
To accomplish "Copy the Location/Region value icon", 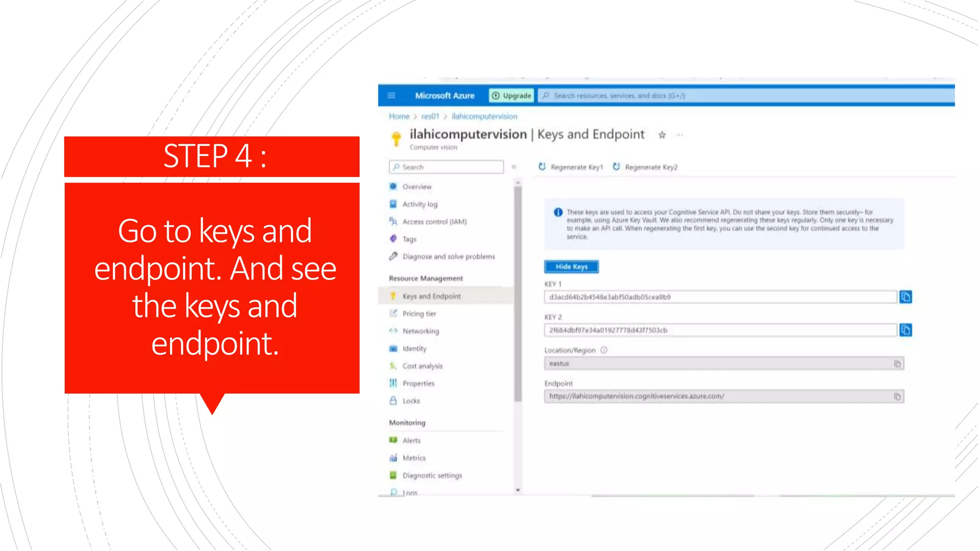I will (897, 364).
